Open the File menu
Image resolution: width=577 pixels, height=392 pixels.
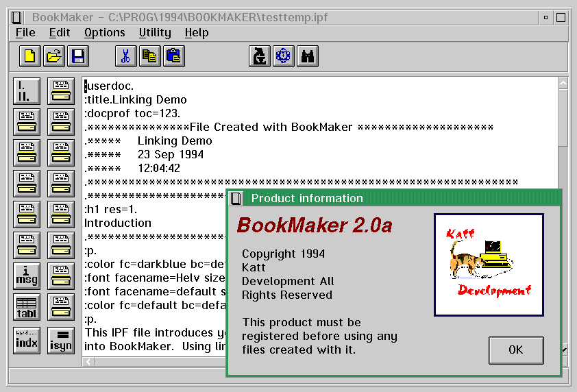click(x=25, y=32)
